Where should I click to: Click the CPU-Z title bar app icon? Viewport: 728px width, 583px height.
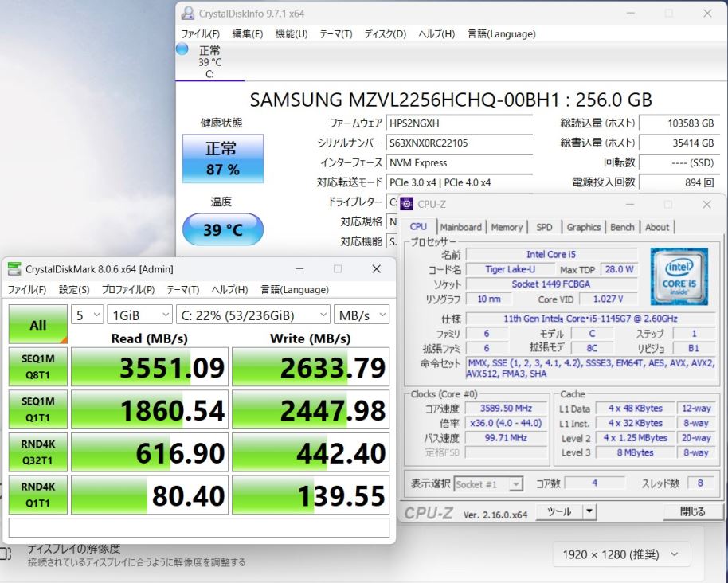(x=407, y=204)
